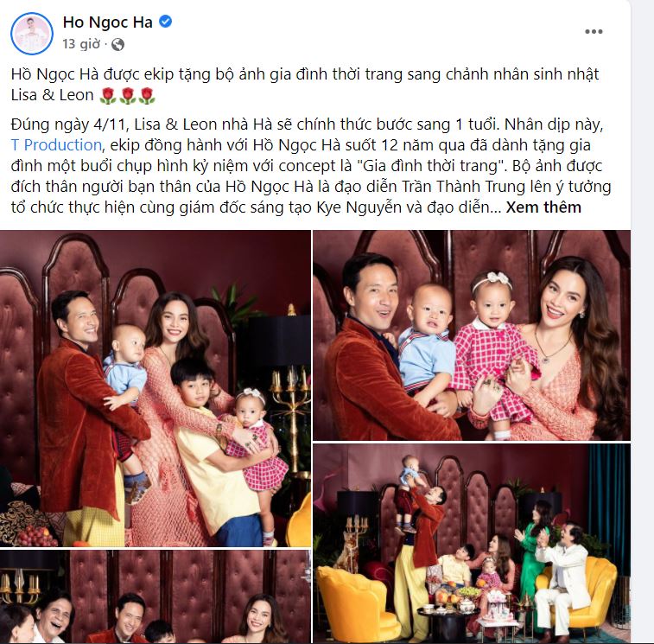Expand post text with Xem thêm
The image size is (654, 644).
(543, 207)
